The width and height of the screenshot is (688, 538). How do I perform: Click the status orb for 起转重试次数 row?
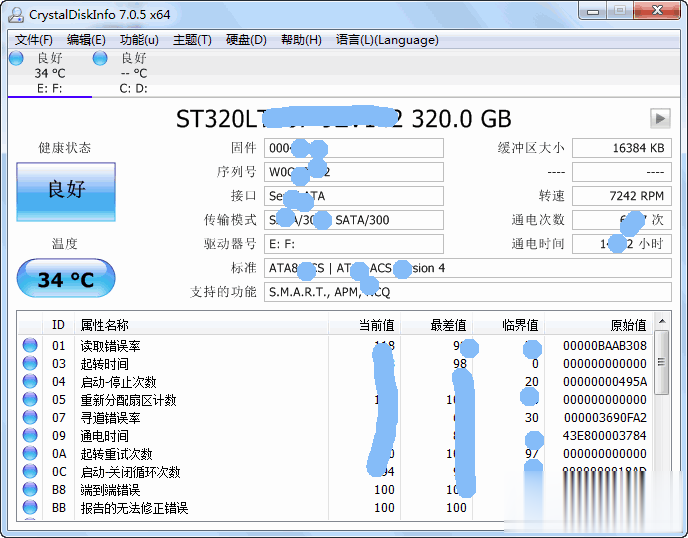click(x=30, y=453)
